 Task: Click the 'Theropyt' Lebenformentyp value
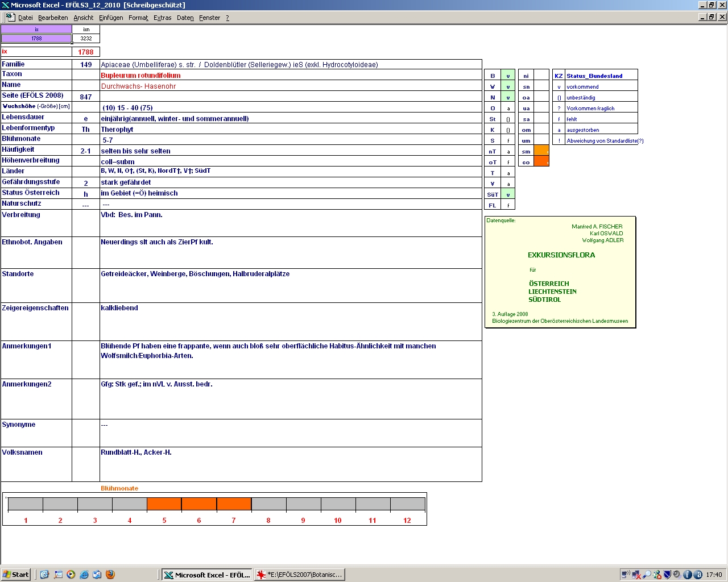[117, 129]
